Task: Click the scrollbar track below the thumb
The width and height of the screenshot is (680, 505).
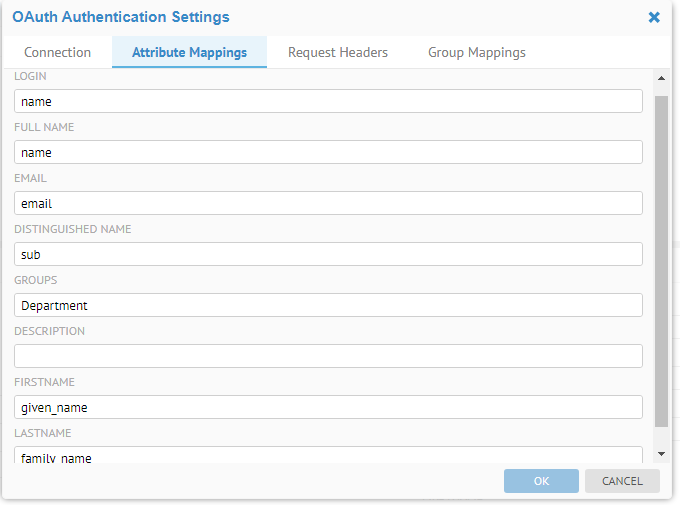Action: tap(661, 437)
